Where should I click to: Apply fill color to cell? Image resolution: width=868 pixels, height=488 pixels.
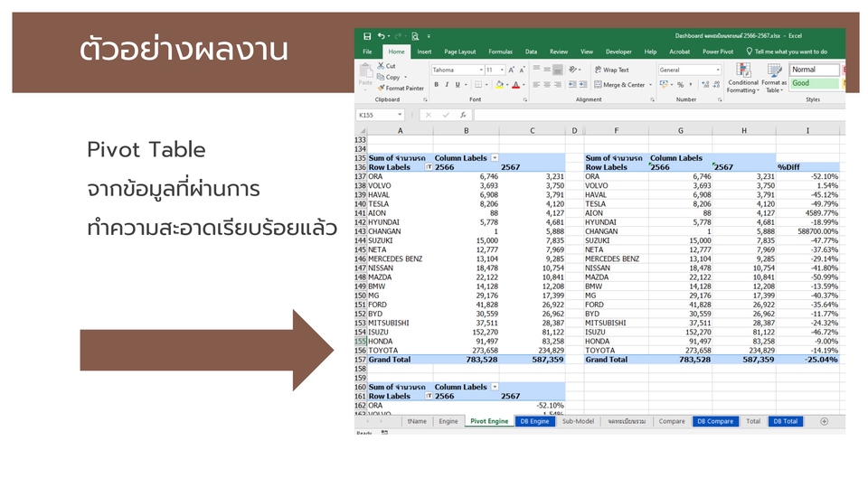pos(499,85)
